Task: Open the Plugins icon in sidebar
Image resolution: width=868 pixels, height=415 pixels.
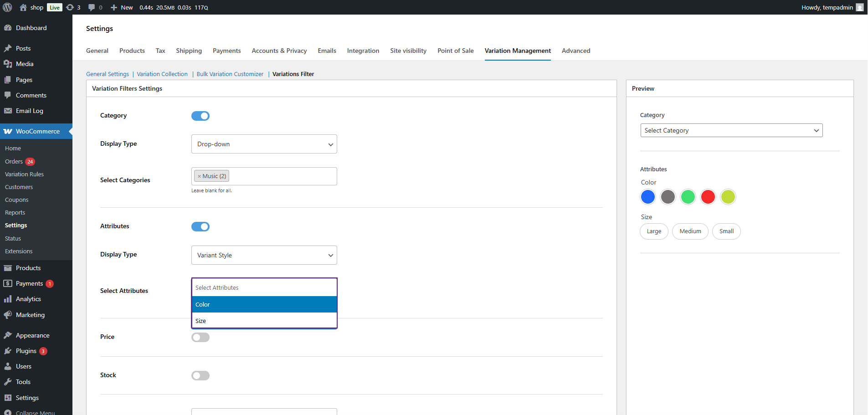Action: click(8, 351)
